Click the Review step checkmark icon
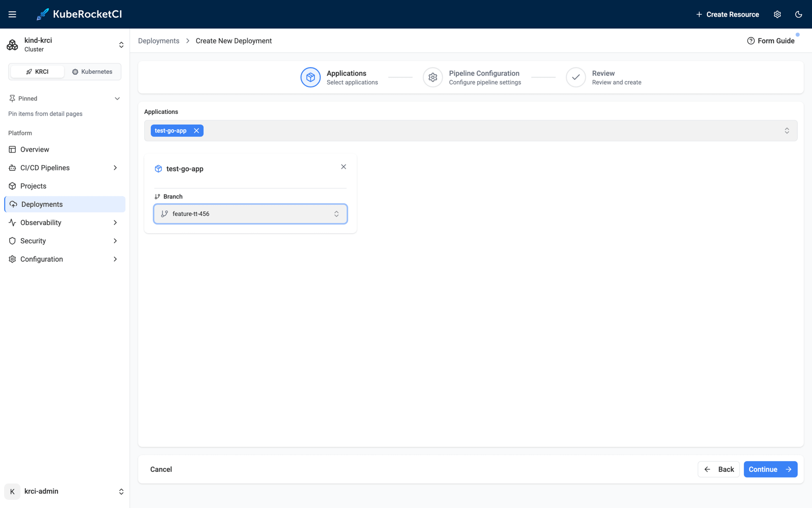 [x=576, y=77]
